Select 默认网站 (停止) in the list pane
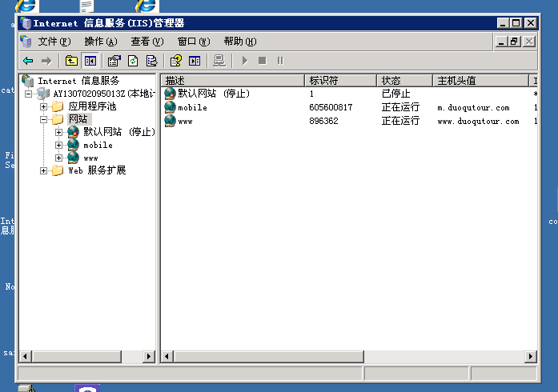Image resolution: width=558 pixels, height=392 pixels. tap(213, 94)
